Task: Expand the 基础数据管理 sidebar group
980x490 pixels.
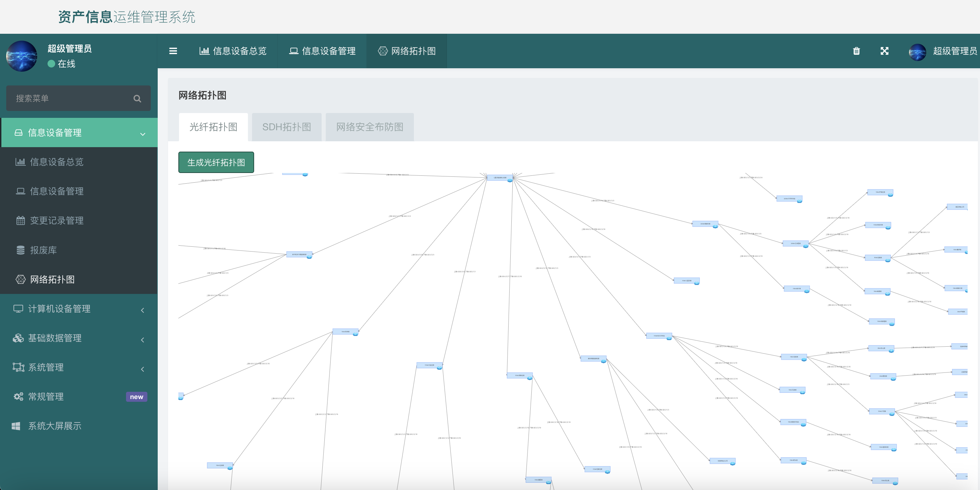Action: tap(79, 338)
